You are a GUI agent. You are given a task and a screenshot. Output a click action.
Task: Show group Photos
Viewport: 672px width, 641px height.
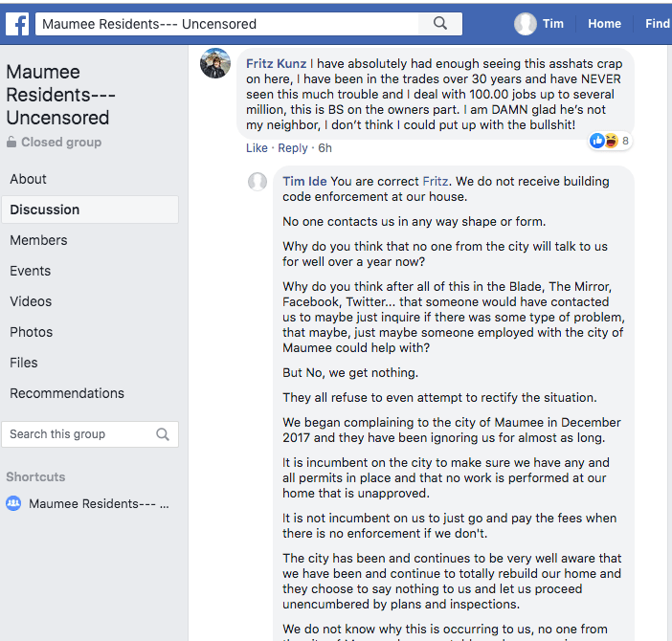[32, 332]
